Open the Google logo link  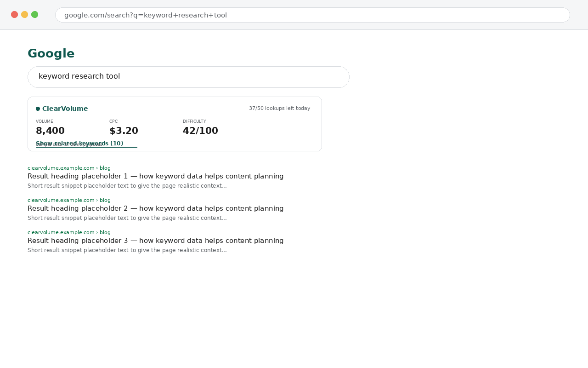click(51, 53)
